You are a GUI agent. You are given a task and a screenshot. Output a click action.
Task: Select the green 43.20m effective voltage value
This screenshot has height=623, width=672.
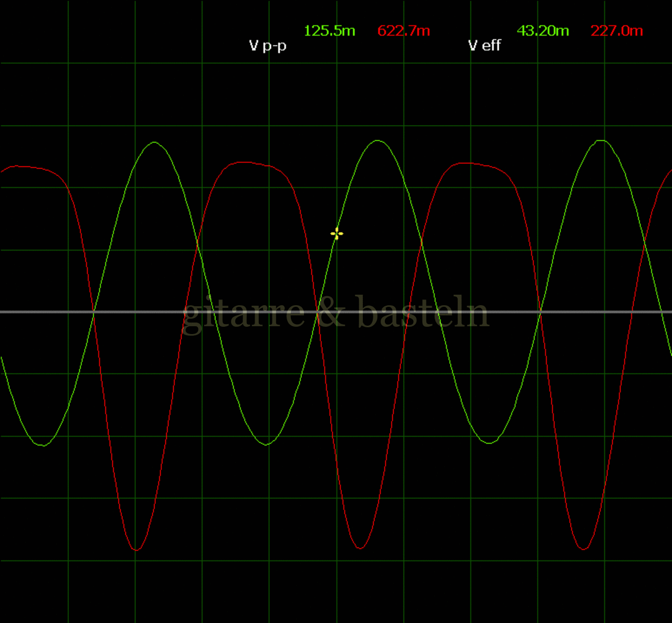[x=543, y=31]
